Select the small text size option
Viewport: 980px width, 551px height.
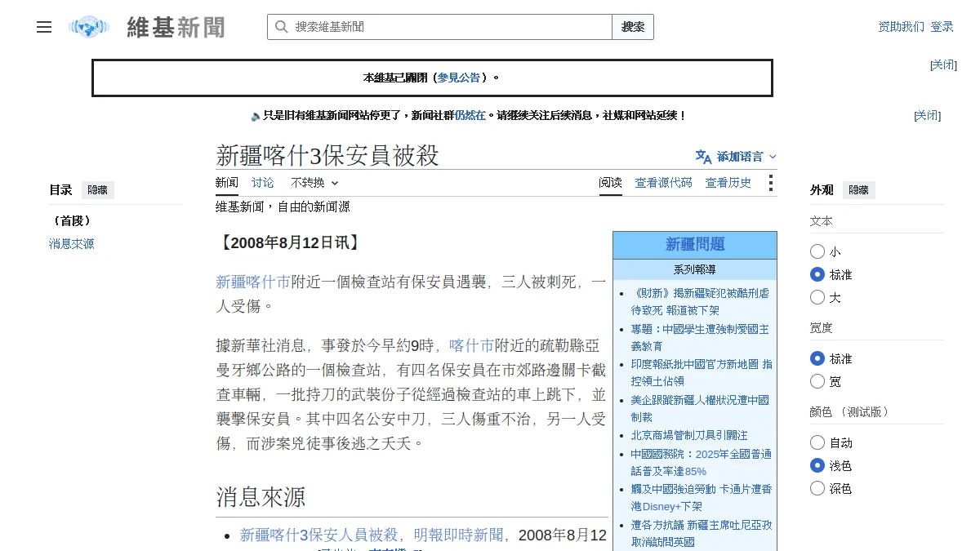tap(817, 252)
